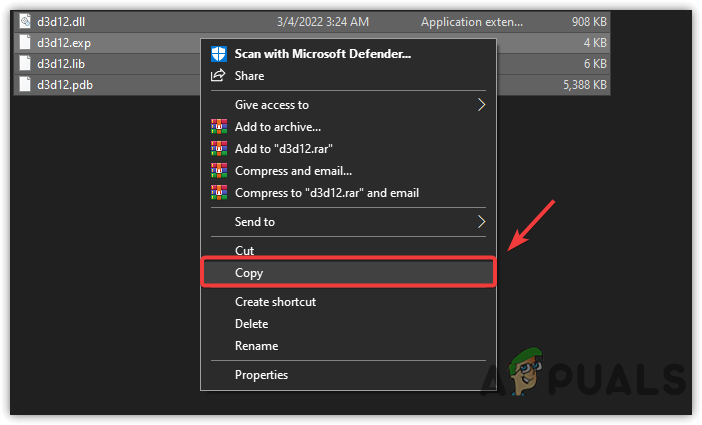
Task: Select the d3d12.pdb file name
Action: [65, 85]
